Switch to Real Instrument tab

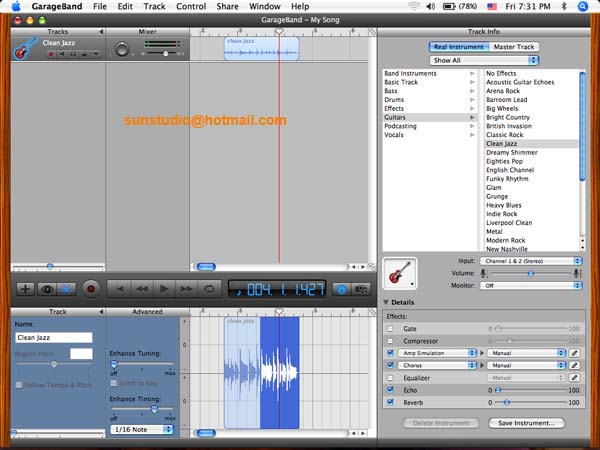tap(459, 47)
